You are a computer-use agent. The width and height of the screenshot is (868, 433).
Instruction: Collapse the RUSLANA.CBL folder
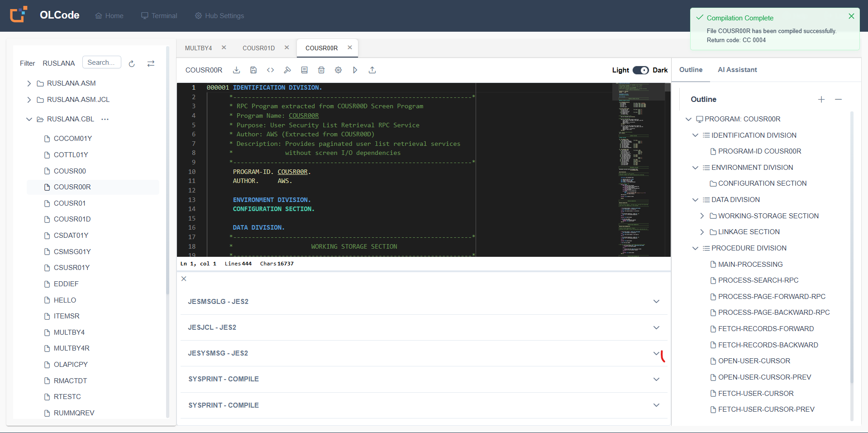(x=29, y=119)
